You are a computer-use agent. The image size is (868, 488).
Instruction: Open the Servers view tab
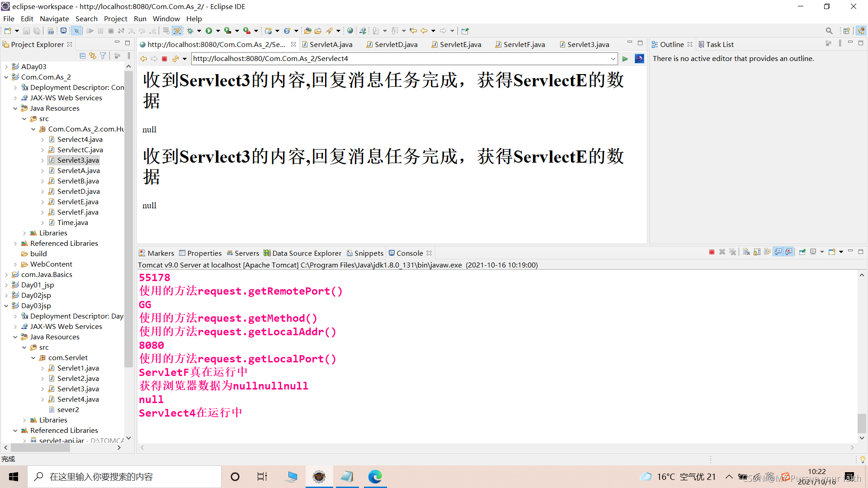click(x=246, y=253)
